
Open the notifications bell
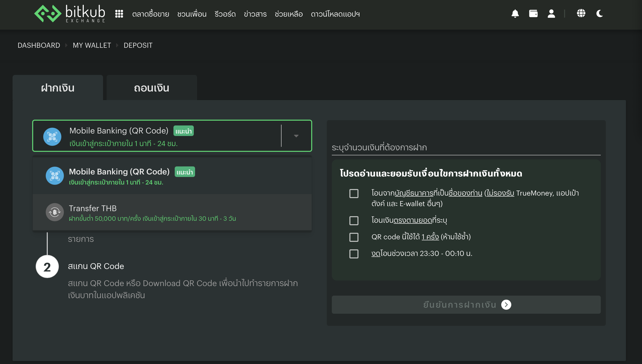[x=515, y=14]
